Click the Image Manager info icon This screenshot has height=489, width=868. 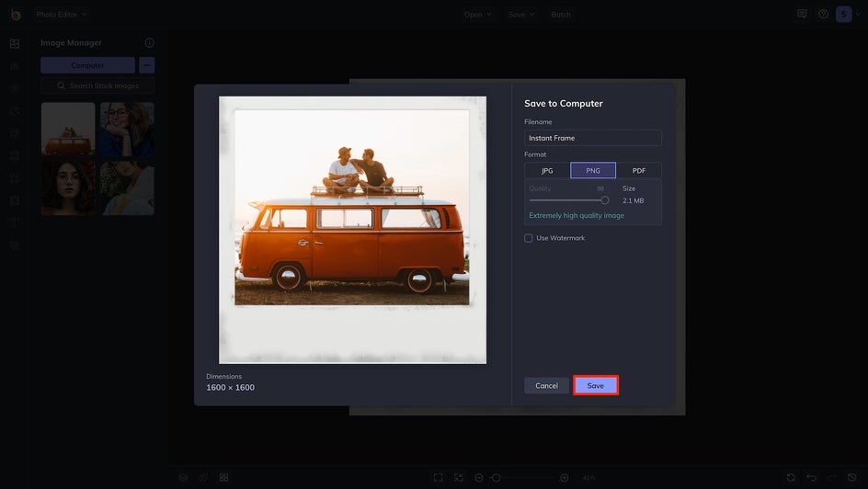pos(150,42)
